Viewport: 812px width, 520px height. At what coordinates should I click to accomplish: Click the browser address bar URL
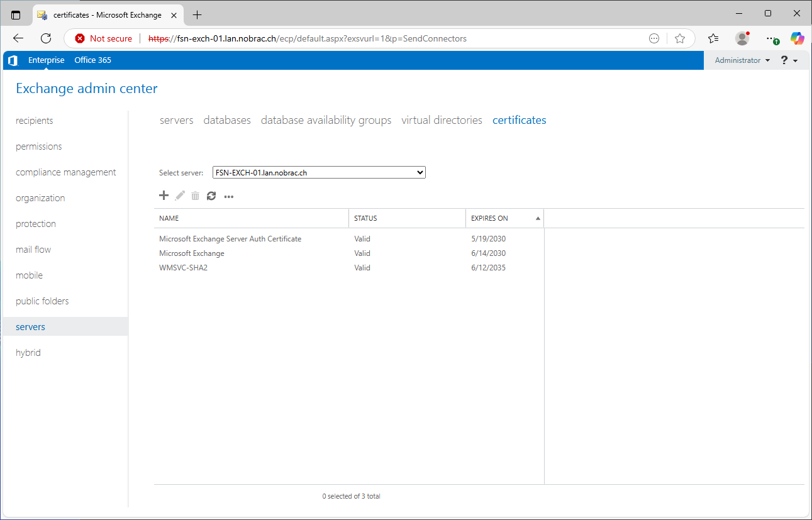(308, 38)
